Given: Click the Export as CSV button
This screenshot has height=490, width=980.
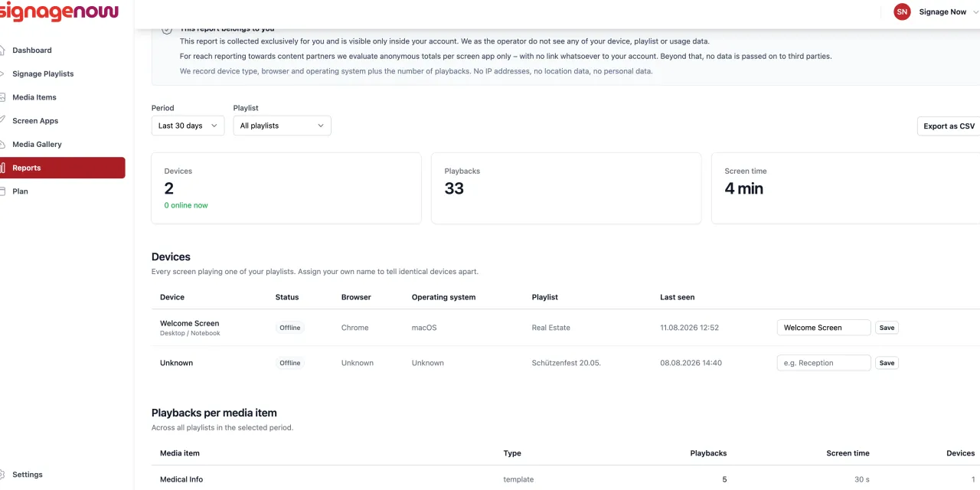Looking at the screenshot, I should click(x=949, y=126).
